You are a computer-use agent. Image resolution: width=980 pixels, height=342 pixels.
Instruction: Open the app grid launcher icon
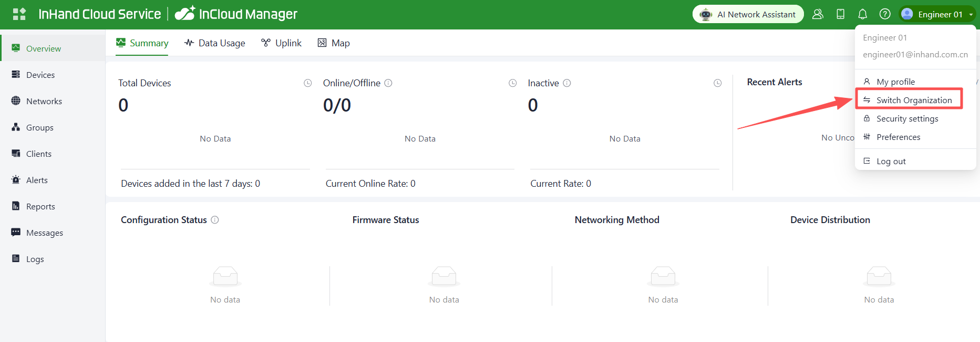pyautogui.click(x=19, y=14)
